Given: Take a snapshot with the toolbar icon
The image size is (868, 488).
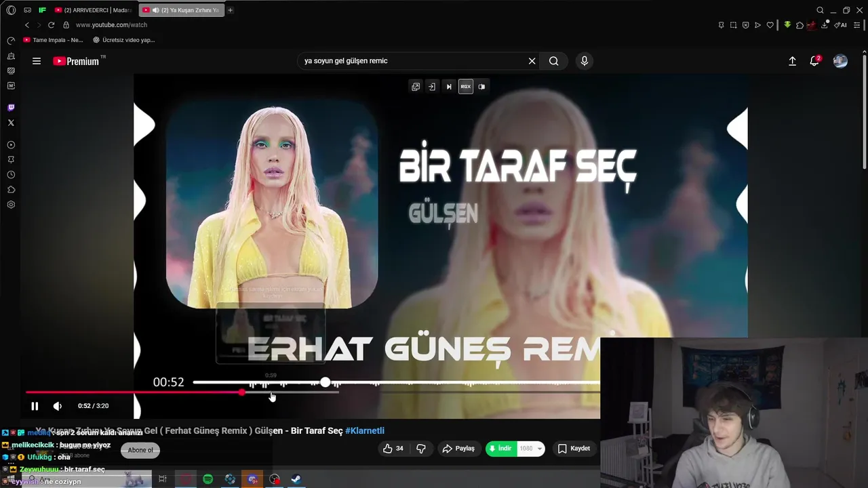Looking at the screenshot, I should coord(733,25).
